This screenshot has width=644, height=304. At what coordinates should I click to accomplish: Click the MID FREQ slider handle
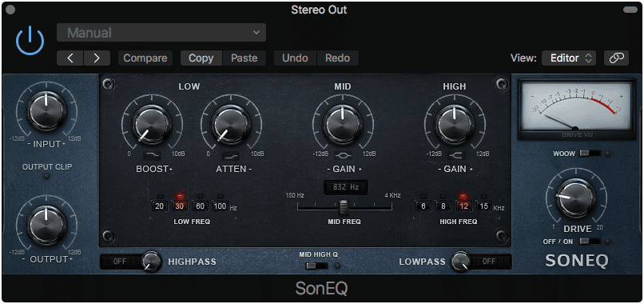click(344, 207)
